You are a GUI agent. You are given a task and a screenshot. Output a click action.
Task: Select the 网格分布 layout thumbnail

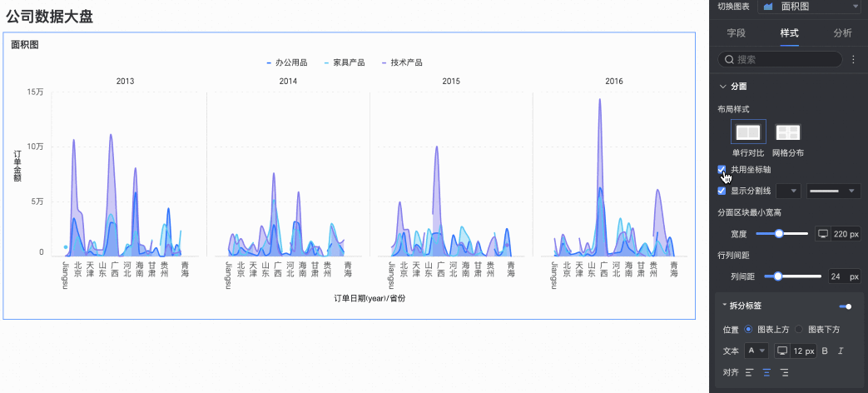[x=788, y=132]
